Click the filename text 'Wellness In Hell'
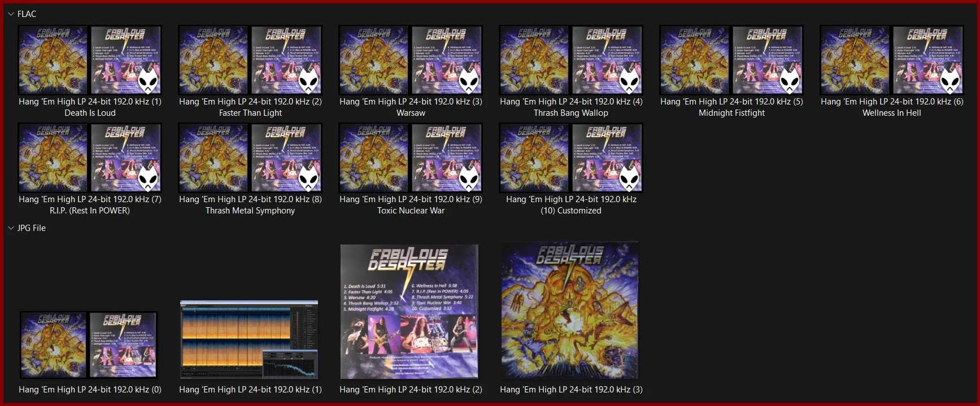 point(892,113)
